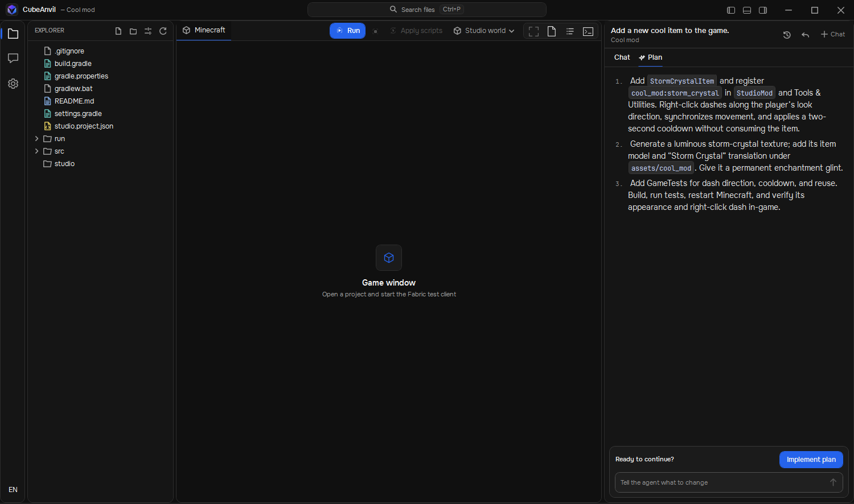The height and width of the screenshot is (504, 854).
Task: Click the stop button next to Run
Action: (x=375, y=31)
